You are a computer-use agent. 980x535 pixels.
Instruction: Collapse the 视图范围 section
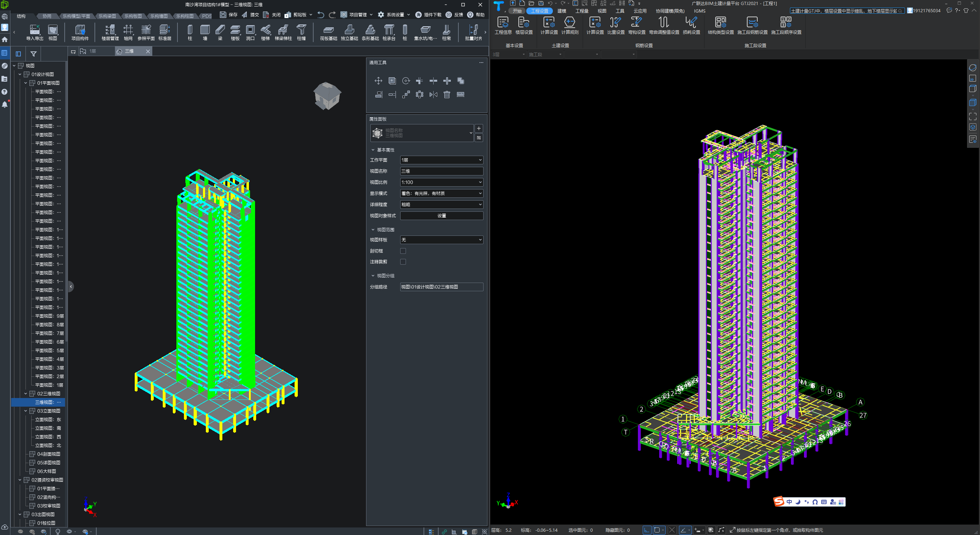click(x=373, y=230)
